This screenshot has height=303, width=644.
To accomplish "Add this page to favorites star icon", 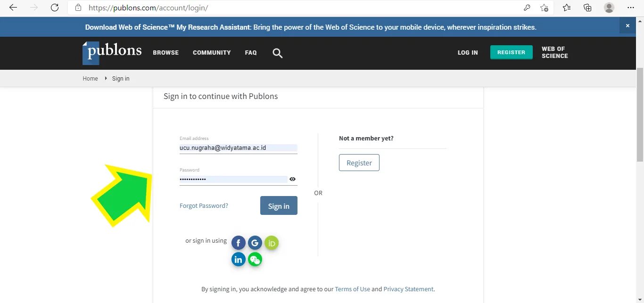I will 544,8.
